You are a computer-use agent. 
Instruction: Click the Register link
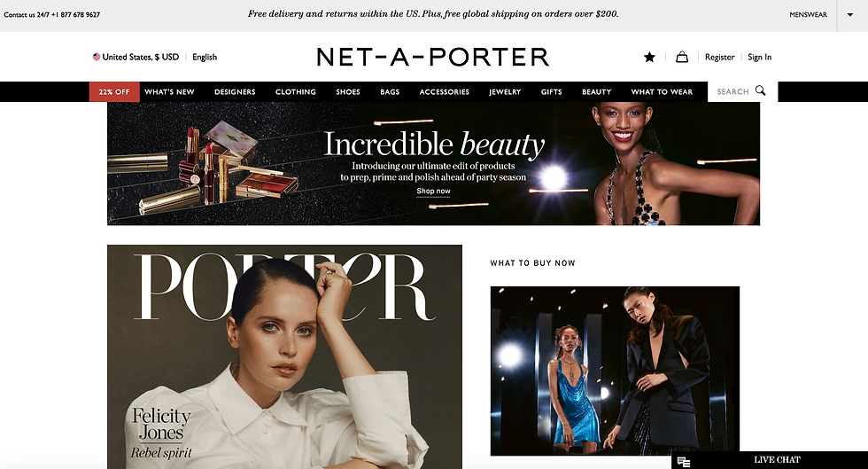click(719, 57)
